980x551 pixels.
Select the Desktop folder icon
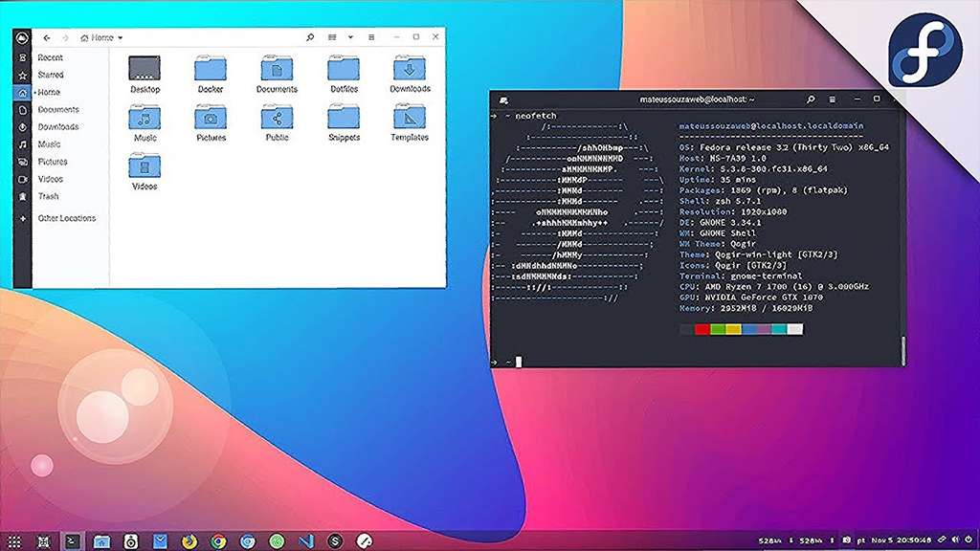click(145, 75)
